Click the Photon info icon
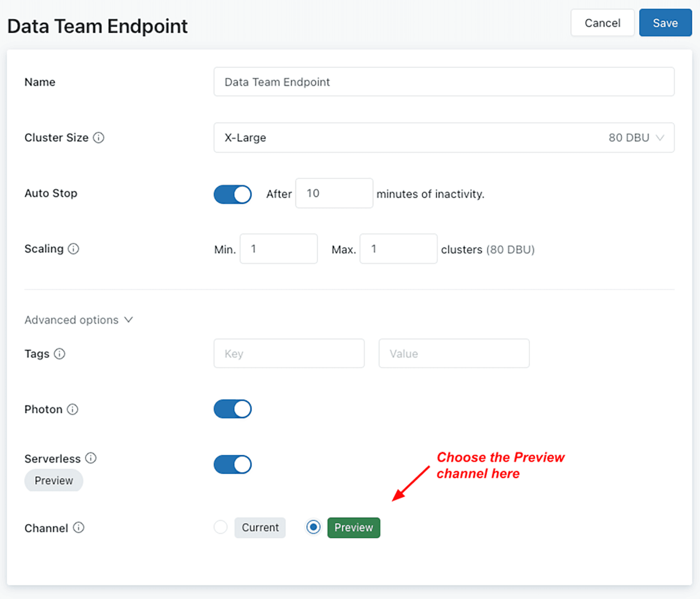The width and height of the screenshot is (700, 599). pos(72,410)
